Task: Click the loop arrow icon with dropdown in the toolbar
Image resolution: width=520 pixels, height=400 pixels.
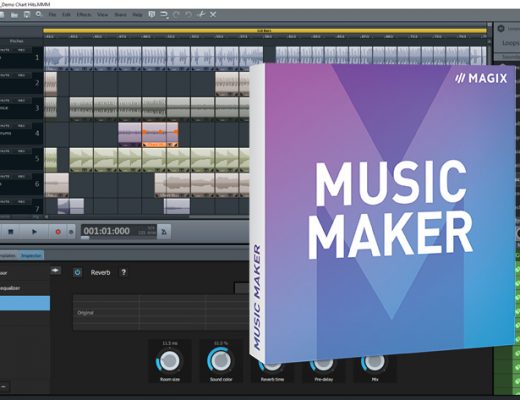Action: [164, 14]
